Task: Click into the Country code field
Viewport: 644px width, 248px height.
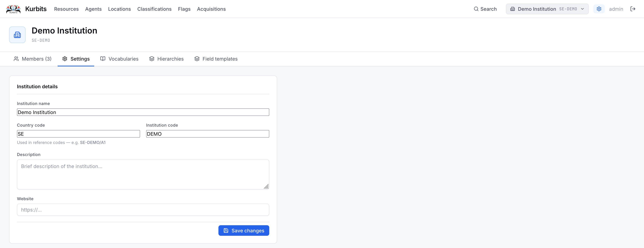Action: click(x=79, y=134)
